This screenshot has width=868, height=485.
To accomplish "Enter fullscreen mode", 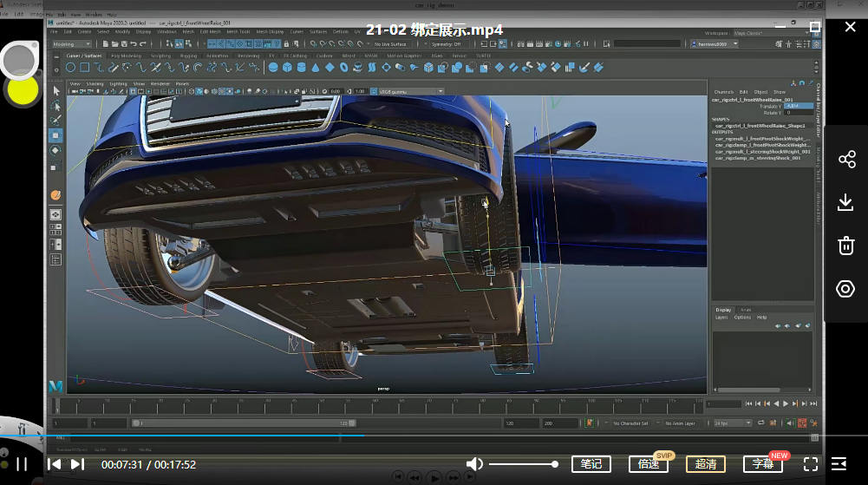I will coord(811,464).
